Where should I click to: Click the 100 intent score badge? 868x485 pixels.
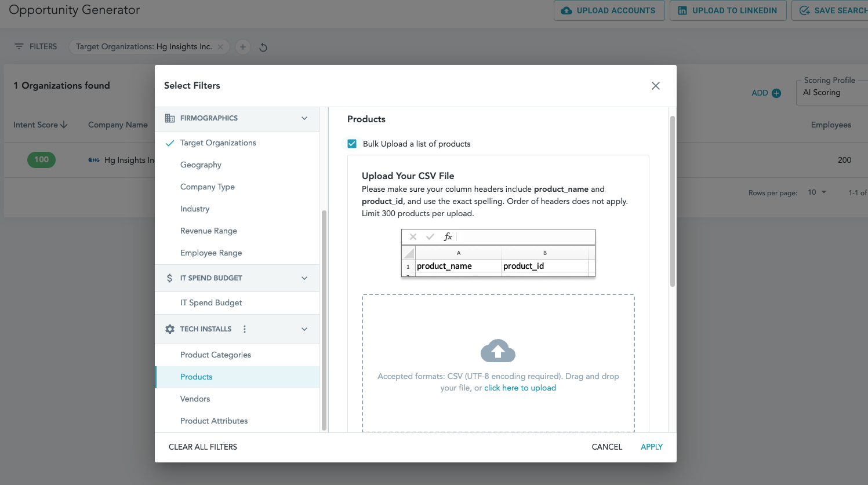[x=42, y=160]
